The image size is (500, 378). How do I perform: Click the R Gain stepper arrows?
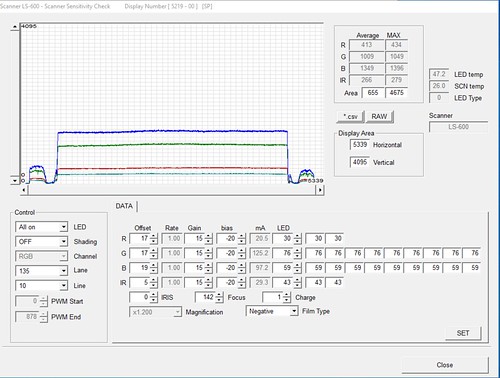tap(208, 239)
